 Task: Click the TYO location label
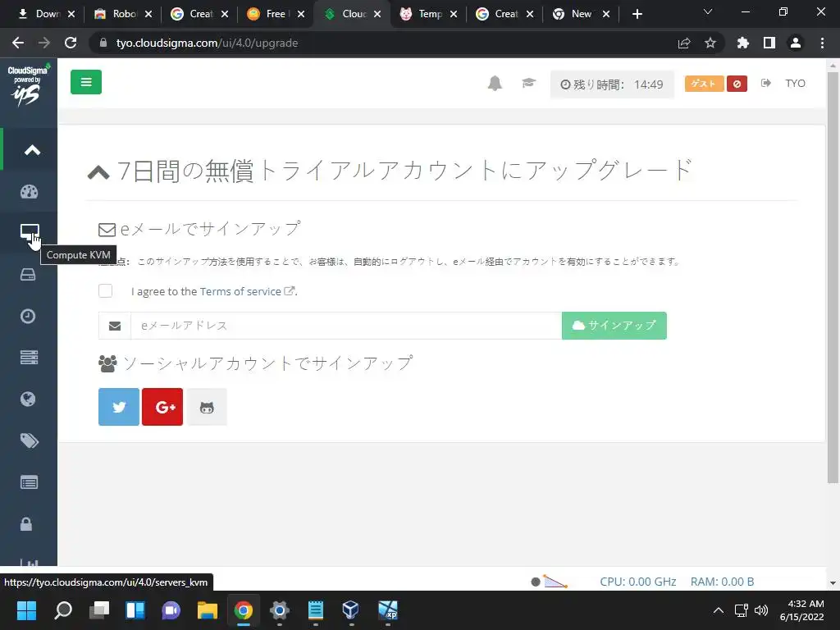click(795, 83)
